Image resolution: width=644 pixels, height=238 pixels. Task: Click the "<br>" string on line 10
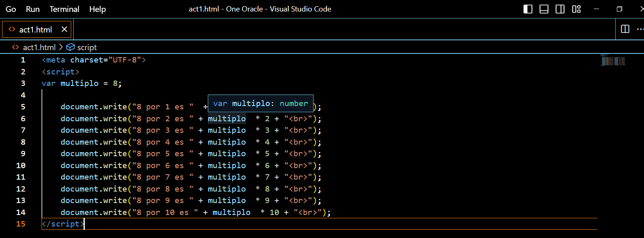298,166
